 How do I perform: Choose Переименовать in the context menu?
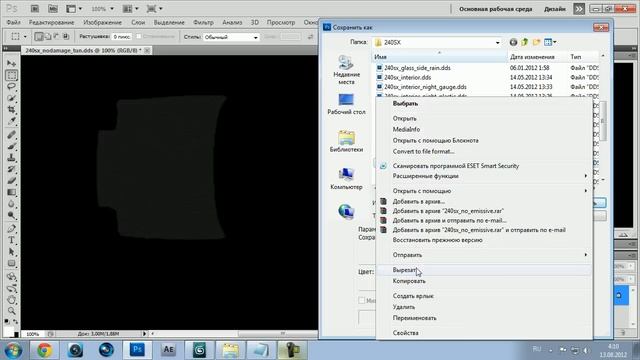pyautogui.click(x=484, y=318)
